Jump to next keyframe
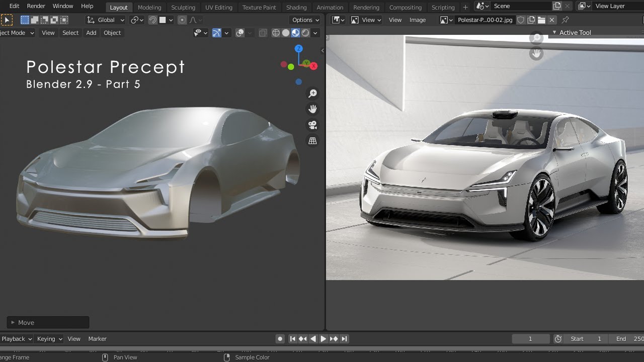 [x=334, y=339]
